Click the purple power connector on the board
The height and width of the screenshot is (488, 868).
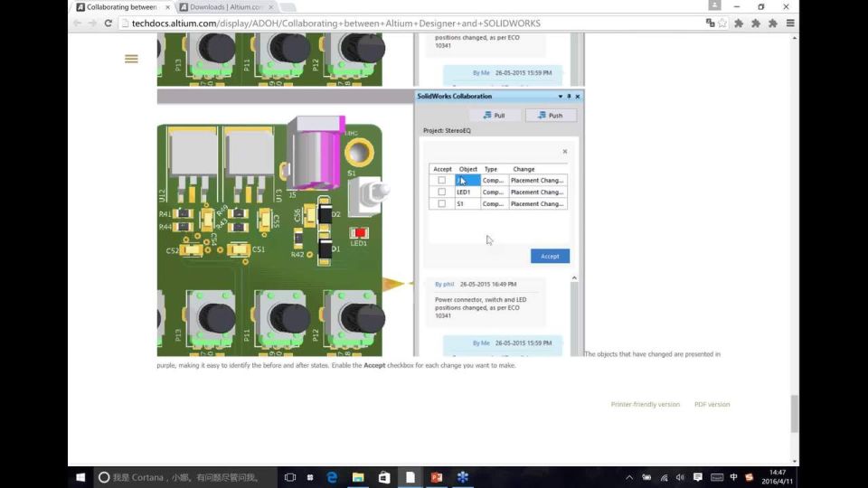pos(316,152)
